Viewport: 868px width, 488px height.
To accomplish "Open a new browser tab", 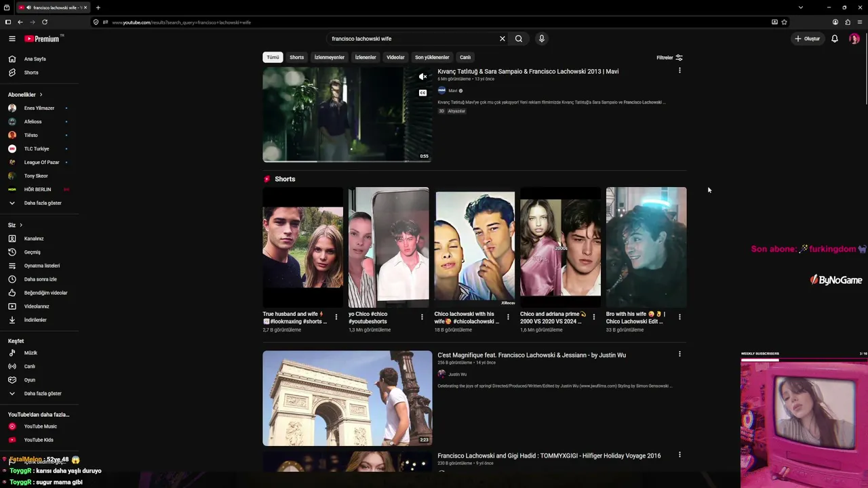I will point(98,7).
